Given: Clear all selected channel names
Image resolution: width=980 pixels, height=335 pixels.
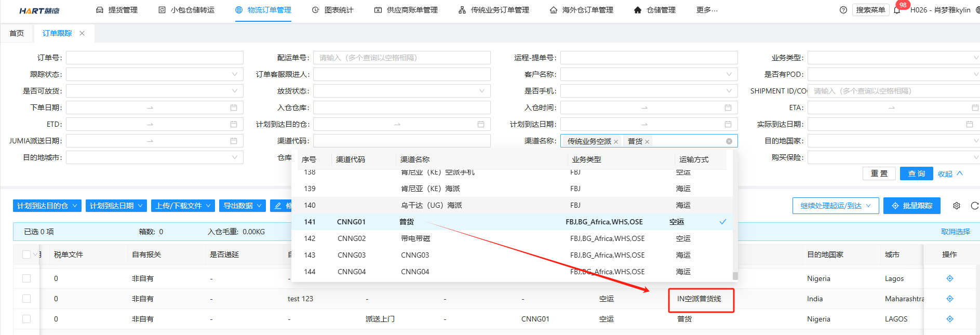Looking at the screenshot, I should pyautogui.click(x=729, y=141).
